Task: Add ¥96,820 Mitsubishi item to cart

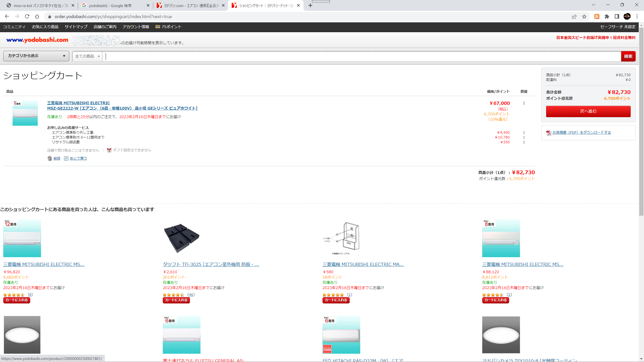Action: click(x=17, y=300)
